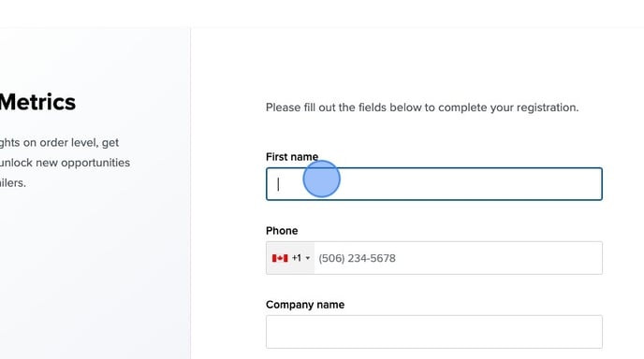Click the "Phone" field label
This screenshot has height=359, width=644.
pos(282,231)
